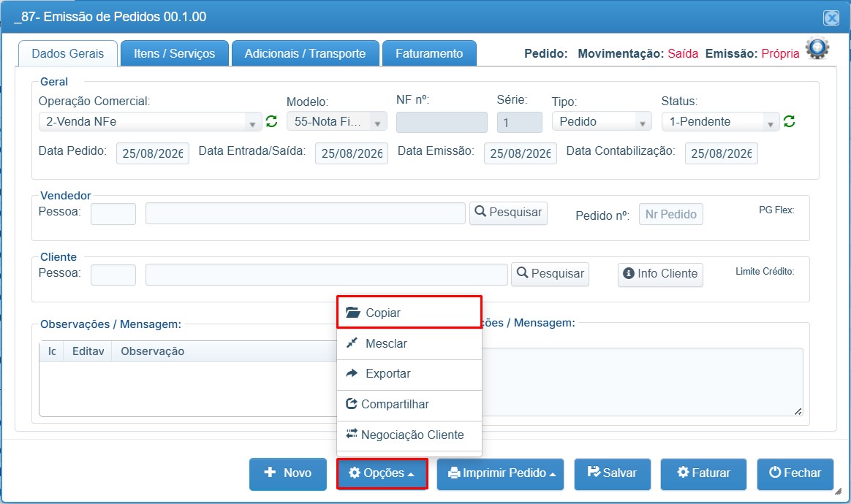Image resolution: width=851 pixels, height=504 pixels.
Task: Focus the Cliente name field
Action: [x=327, y=275]
